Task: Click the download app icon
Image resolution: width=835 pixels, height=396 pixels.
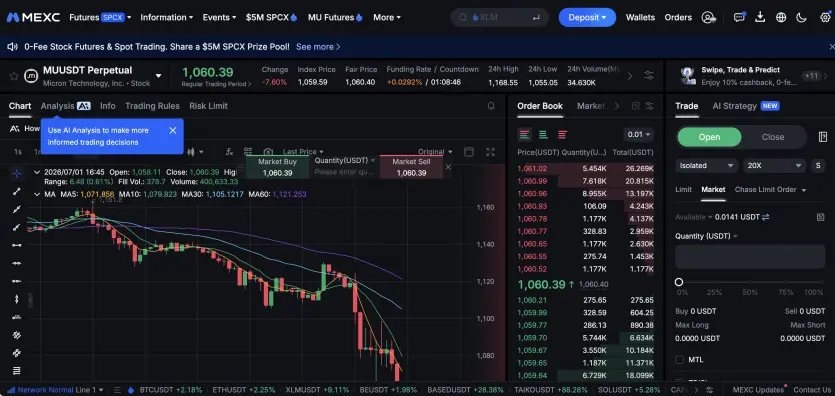Action: pos(760,18)
